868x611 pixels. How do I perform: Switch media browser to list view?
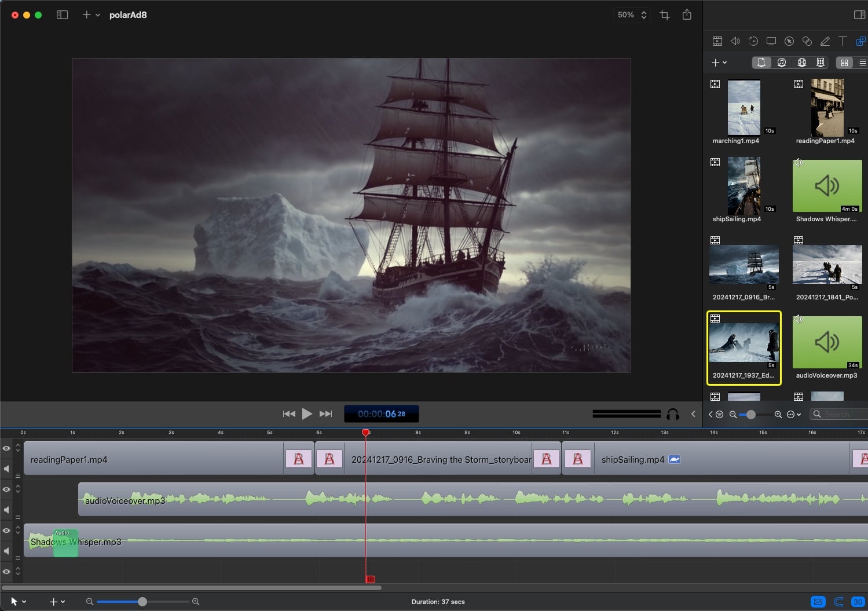[x=862, y=63]
